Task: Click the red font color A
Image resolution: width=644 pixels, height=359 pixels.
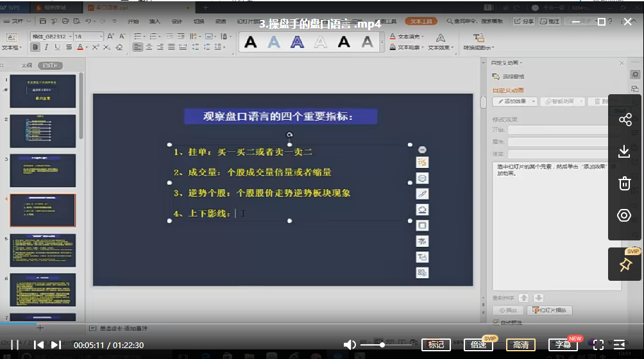Action: [81, 47]
